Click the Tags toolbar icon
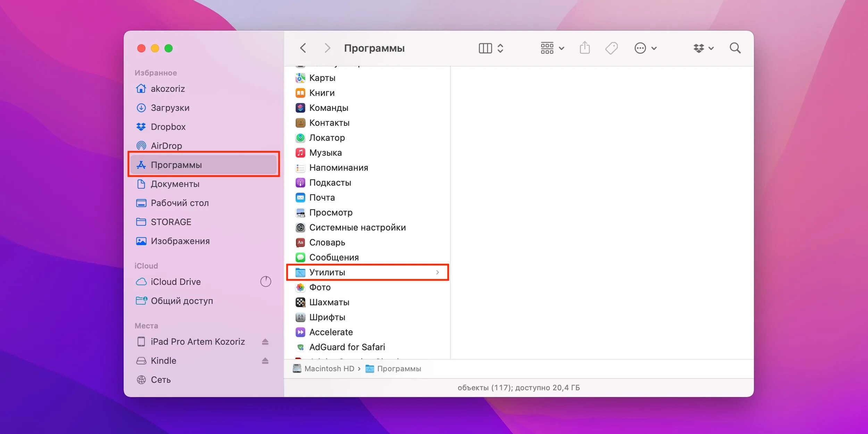Viewport: 868px width, 434px height. click(611, 48)
